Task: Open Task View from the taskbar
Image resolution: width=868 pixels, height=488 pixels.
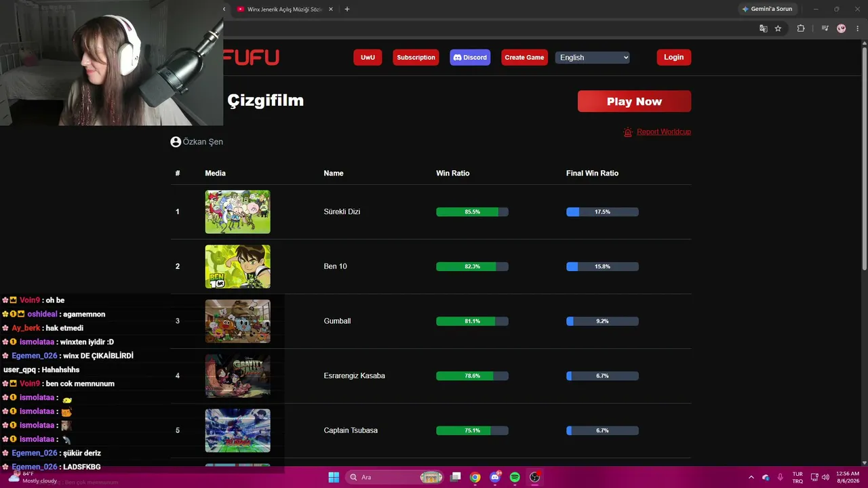Action: pyautogui.click(x=456, y=477)
